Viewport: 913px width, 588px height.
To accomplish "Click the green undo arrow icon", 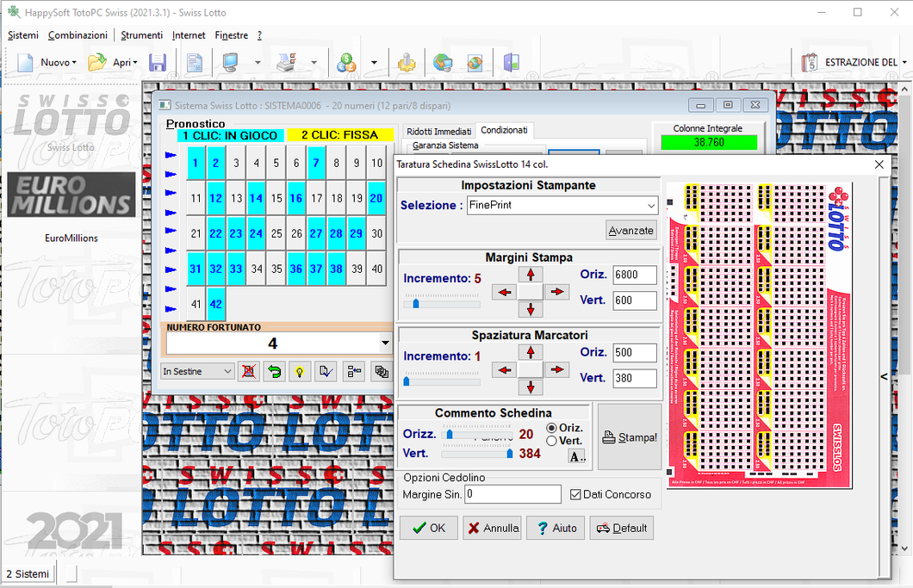I will [274, 372].
